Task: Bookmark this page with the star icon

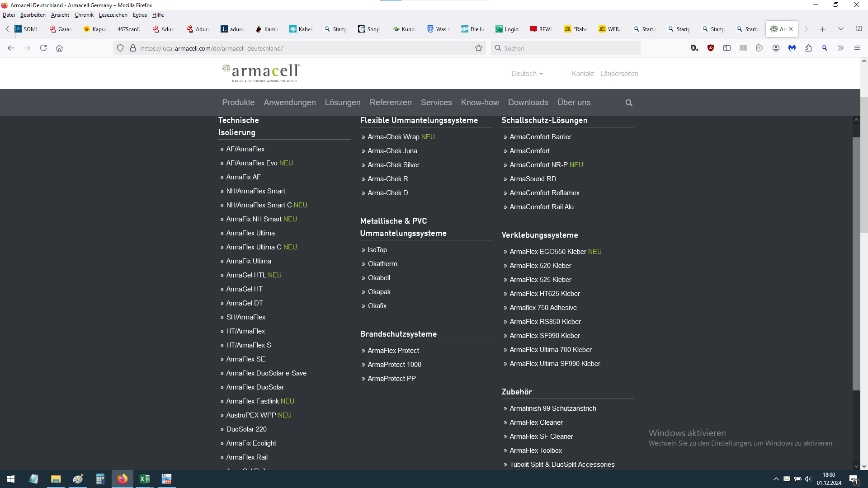Action: (479, 48)
